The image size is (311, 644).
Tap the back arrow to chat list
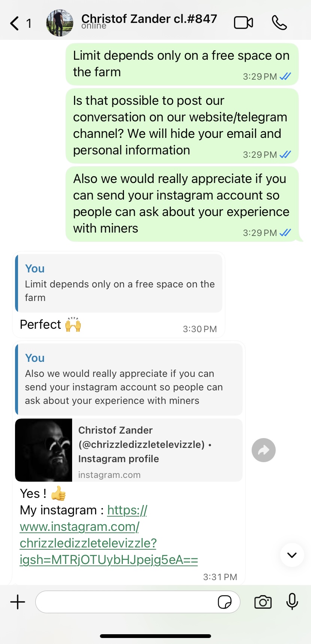coord(15,23)
